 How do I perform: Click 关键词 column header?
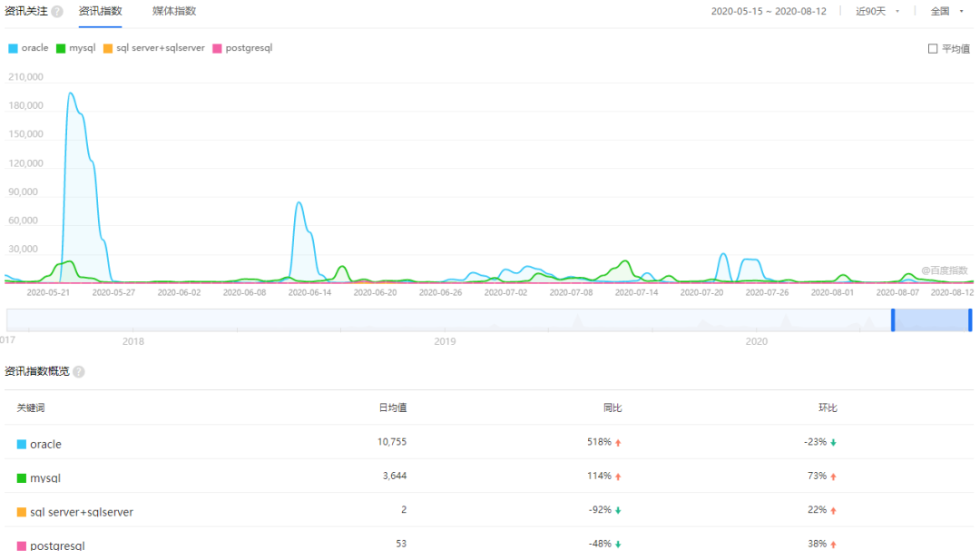coord(31,408)
